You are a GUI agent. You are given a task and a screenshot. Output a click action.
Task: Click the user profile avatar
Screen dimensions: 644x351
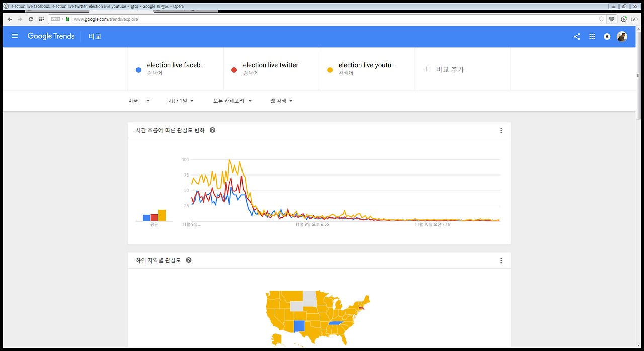click(x=622, y=36)
